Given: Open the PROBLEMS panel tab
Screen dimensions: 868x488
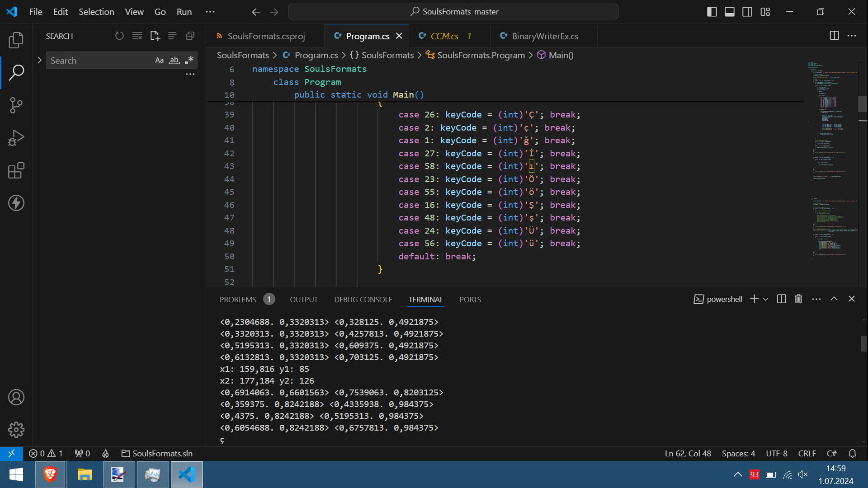Looking at the screenshot, I should pyautogui.click(x=247, y=300).
